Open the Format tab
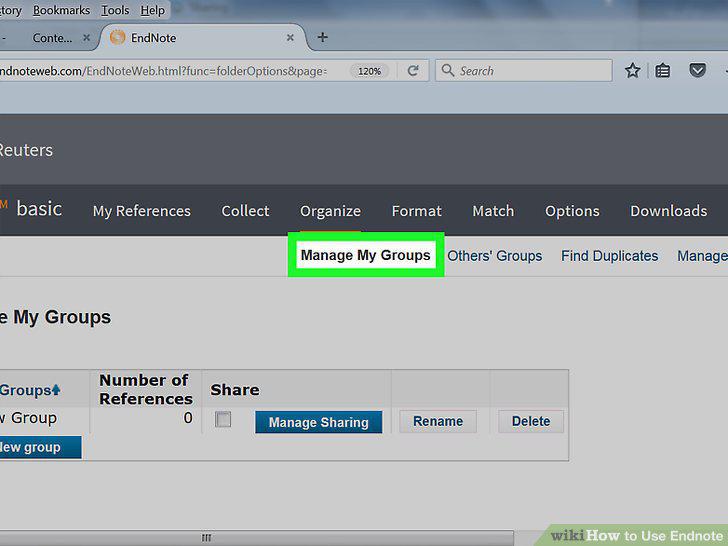This screenshot has width=728, height=546. pyautogui.click(x=416, y=211)
